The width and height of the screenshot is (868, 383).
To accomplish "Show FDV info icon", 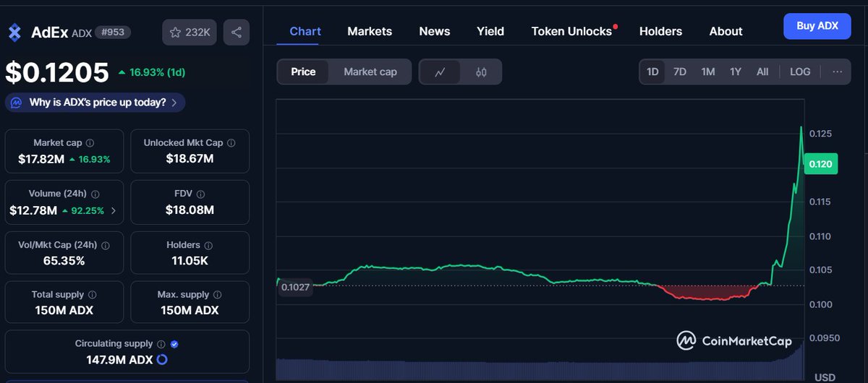I will pyautogui.click(x=200, y=194).
